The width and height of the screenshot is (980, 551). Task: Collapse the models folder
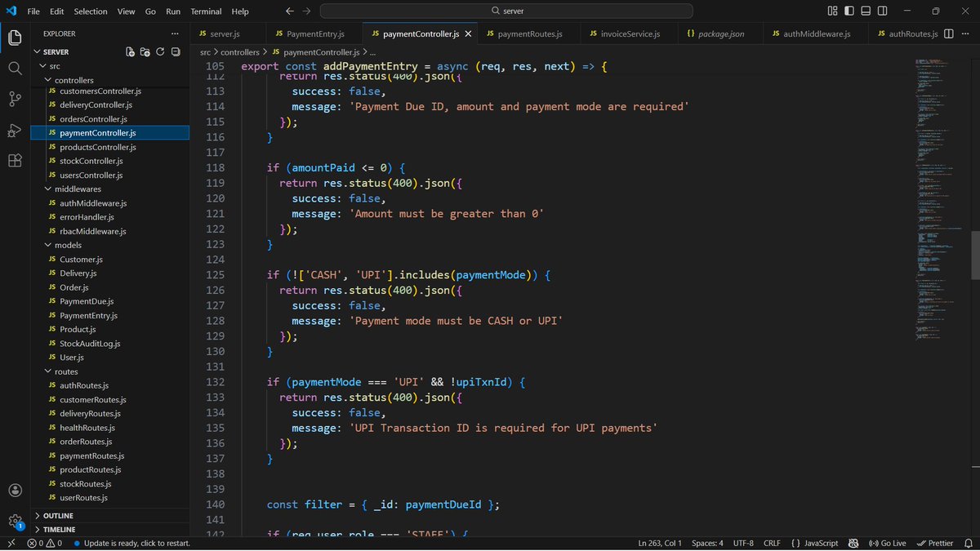[67, 245]
